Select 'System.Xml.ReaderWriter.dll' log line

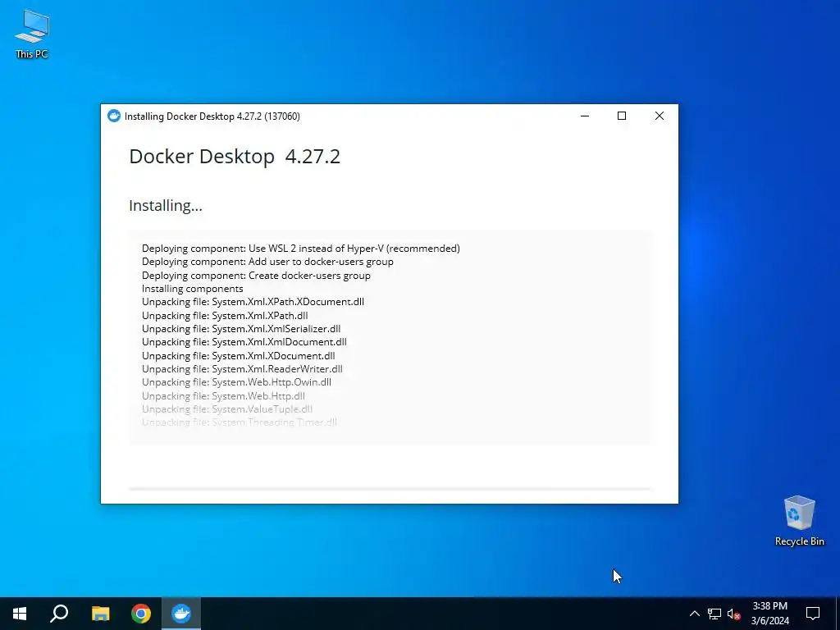coord(242,368)
